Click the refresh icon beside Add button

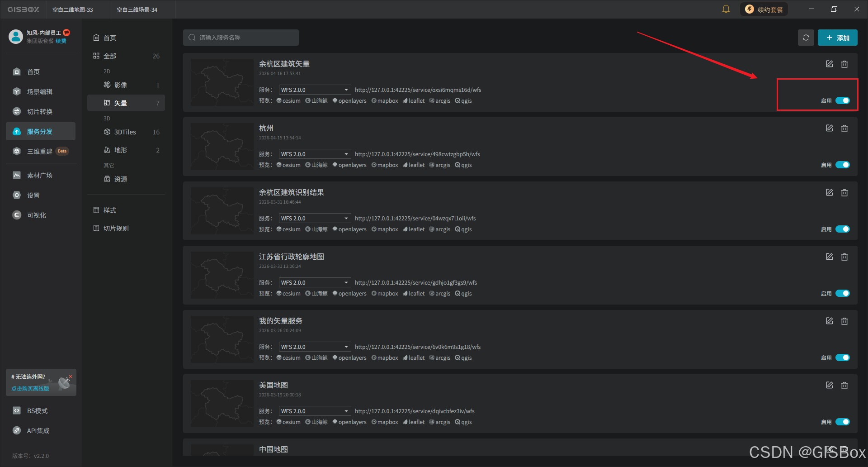806,38
